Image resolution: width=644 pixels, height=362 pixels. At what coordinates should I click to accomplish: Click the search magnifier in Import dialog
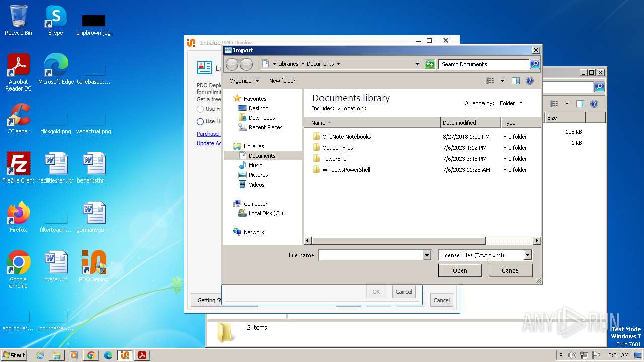[535, 64]
